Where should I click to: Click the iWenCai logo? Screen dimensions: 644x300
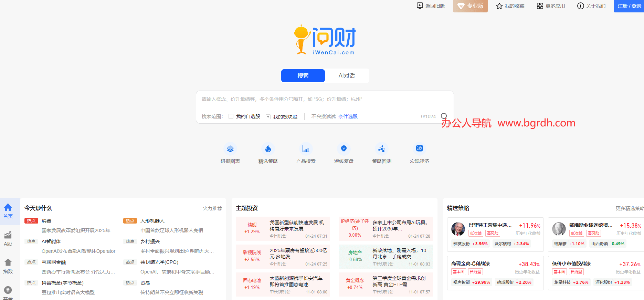point(325,40)
